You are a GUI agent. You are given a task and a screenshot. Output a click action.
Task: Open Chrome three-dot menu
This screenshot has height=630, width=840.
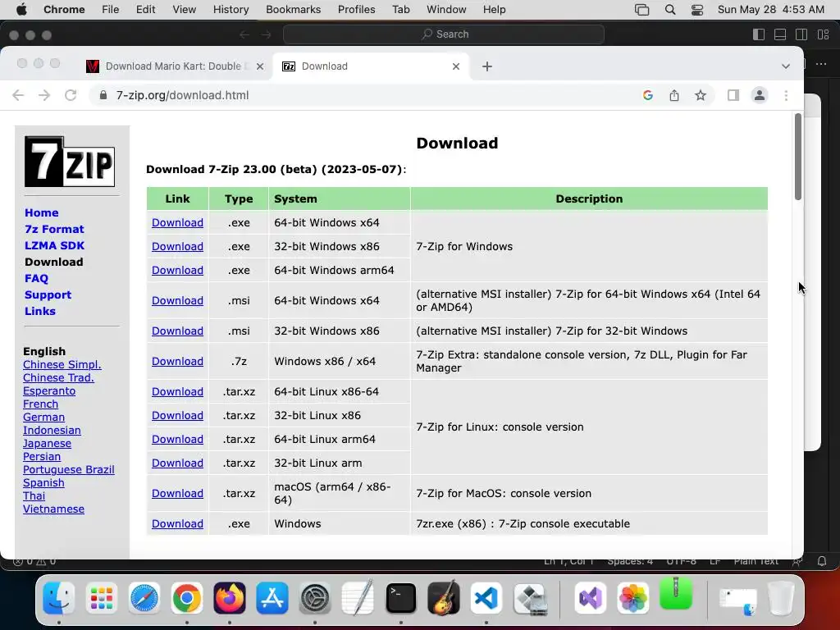(x=786, y=95)
